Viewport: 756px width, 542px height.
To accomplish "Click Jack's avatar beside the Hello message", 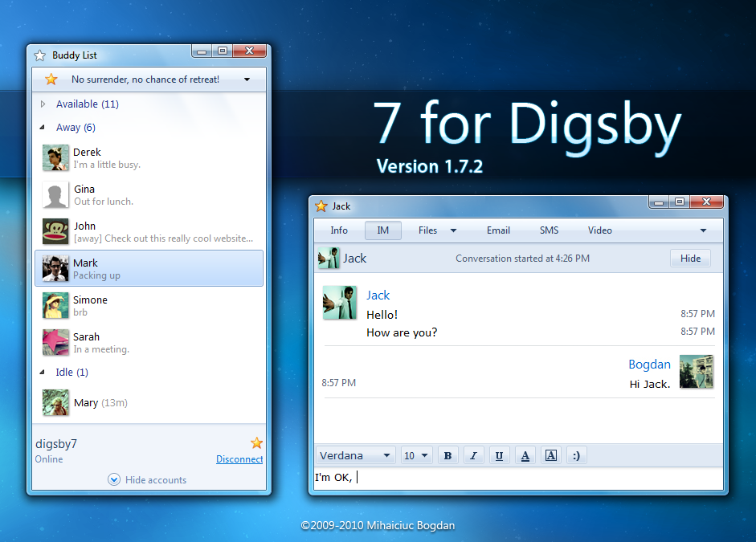I will pyautogui.click(x=340, y=303).
